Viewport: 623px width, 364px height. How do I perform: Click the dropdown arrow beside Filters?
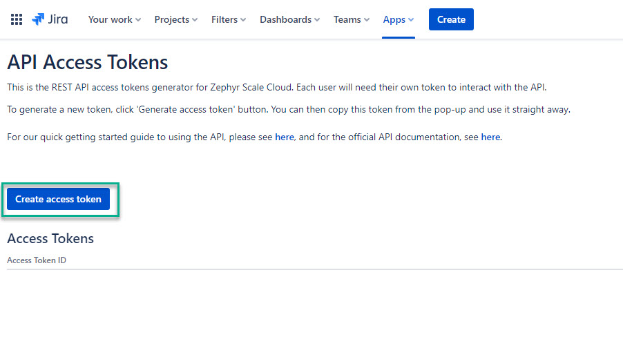point(243,20)
